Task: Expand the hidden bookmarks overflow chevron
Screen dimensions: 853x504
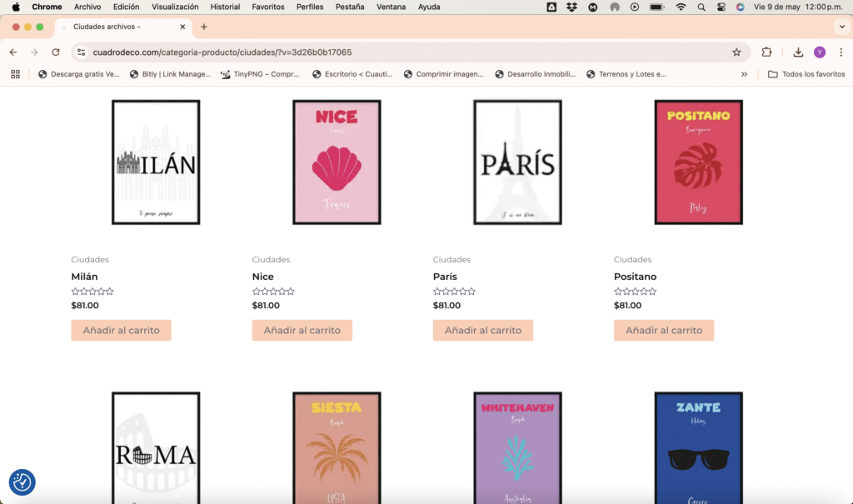Action: coord(744,74)
